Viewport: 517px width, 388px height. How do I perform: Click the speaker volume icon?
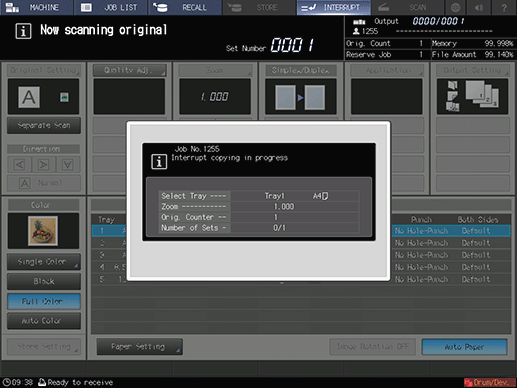(479, 7)
